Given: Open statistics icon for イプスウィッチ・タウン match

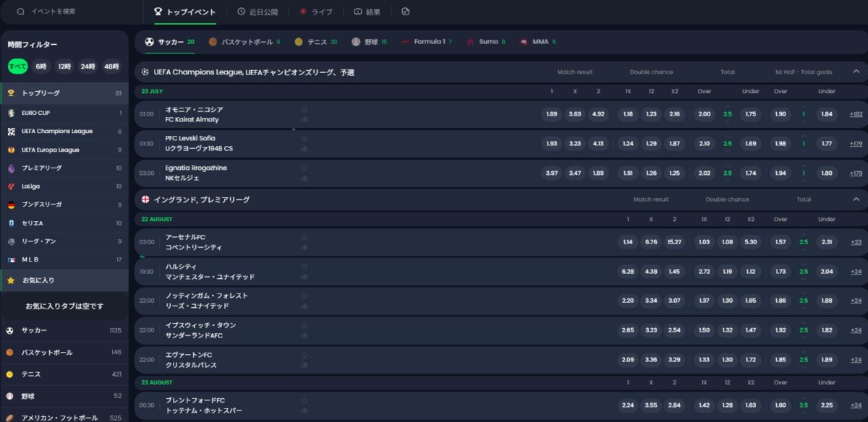Looking at the screenshot, I should click(x=304, y=335).
